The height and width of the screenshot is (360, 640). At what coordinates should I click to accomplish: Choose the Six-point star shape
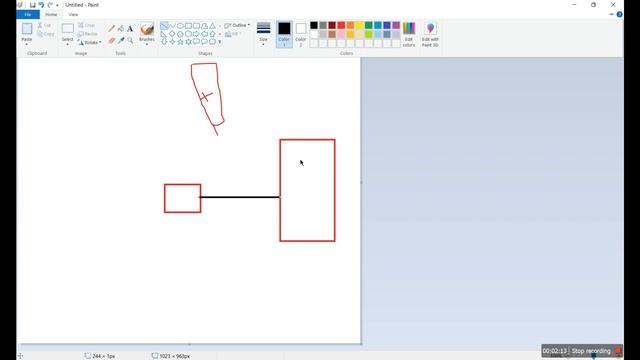(188, 42)
